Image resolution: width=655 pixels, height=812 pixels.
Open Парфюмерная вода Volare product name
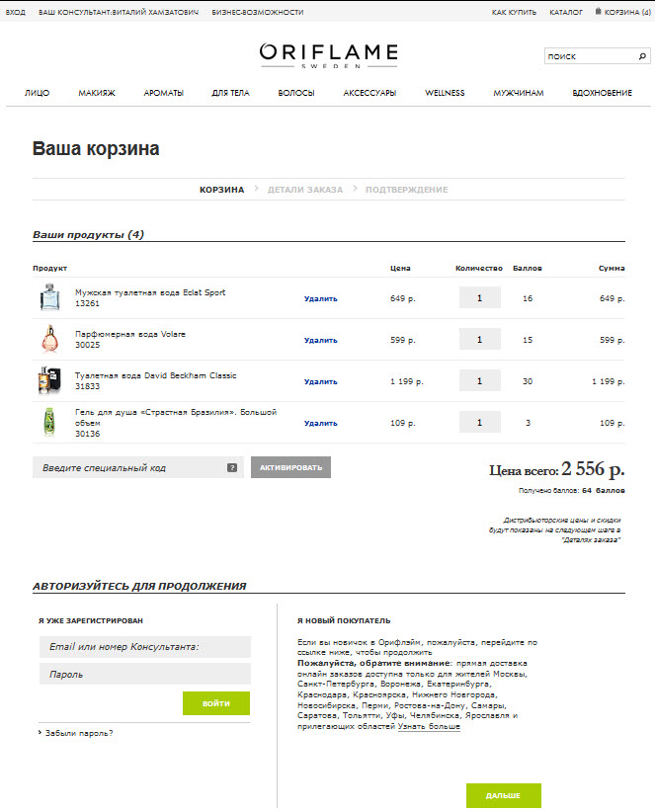(x=130, y=334)
